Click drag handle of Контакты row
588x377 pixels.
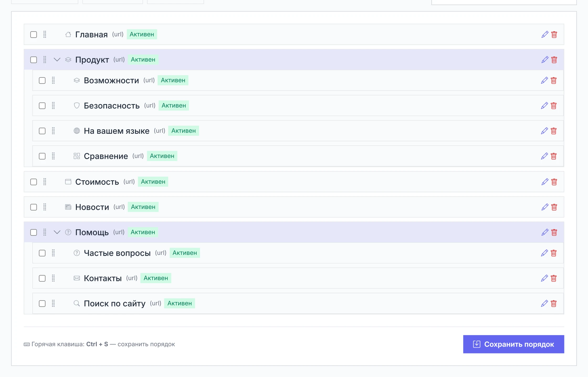point(53,278)
